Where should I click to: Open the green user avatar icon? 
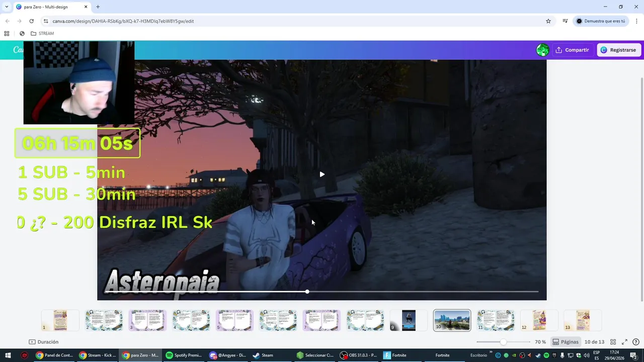(x=542, y=50)
